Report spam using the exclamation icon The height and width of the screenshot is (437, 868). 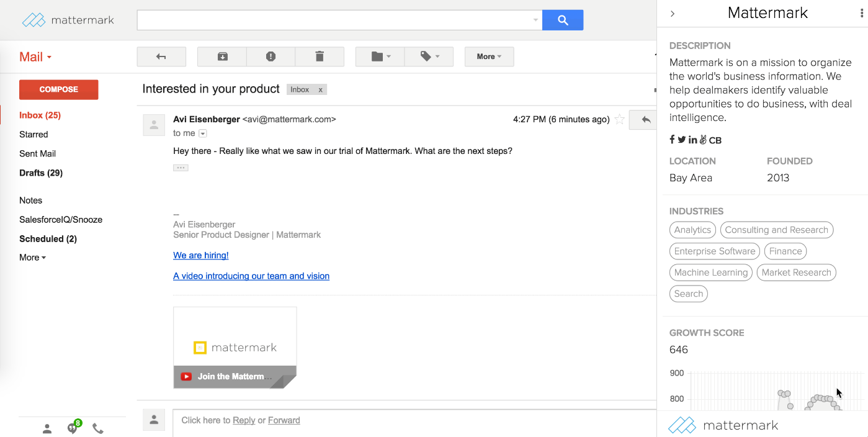point(271,56)
